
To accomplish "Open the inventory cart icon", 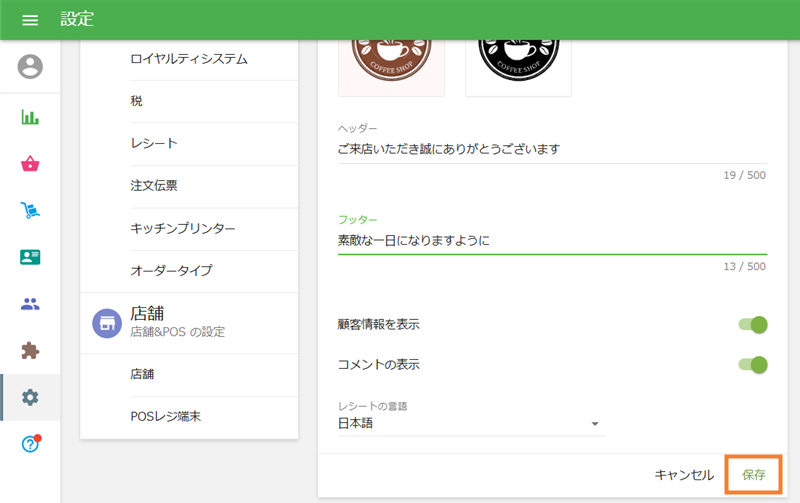I will point(30,210).
